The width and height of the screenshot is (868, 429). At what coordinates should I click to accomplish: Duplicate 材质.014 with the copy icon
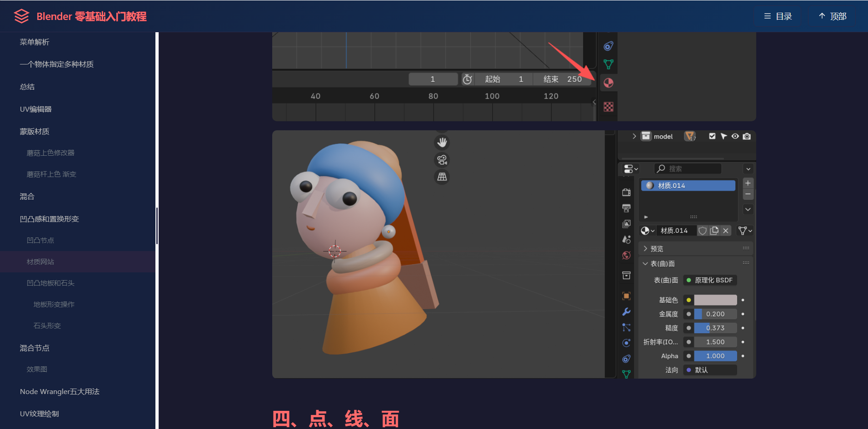click(x=714, y=231)
